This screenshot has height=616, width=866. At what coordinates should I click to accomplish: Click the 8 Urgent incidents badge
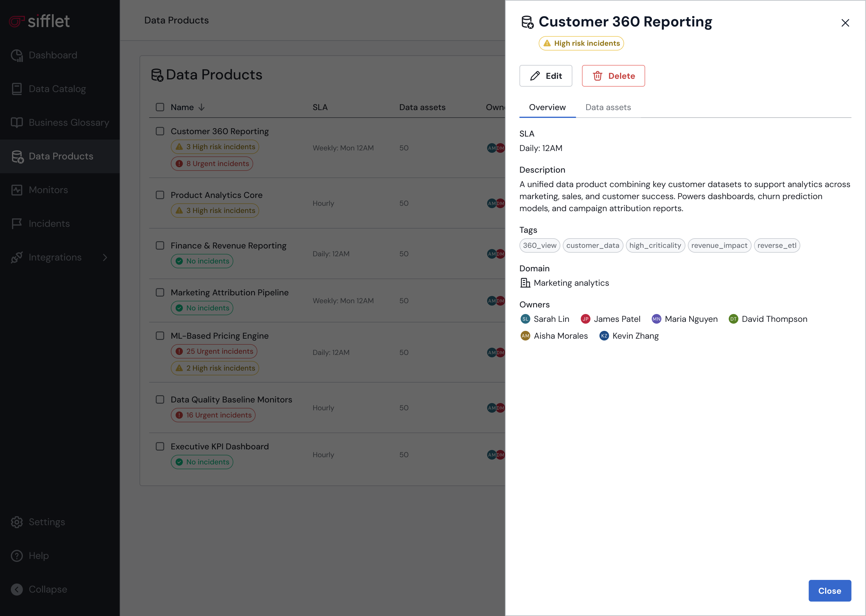click(x=212, y=164)
